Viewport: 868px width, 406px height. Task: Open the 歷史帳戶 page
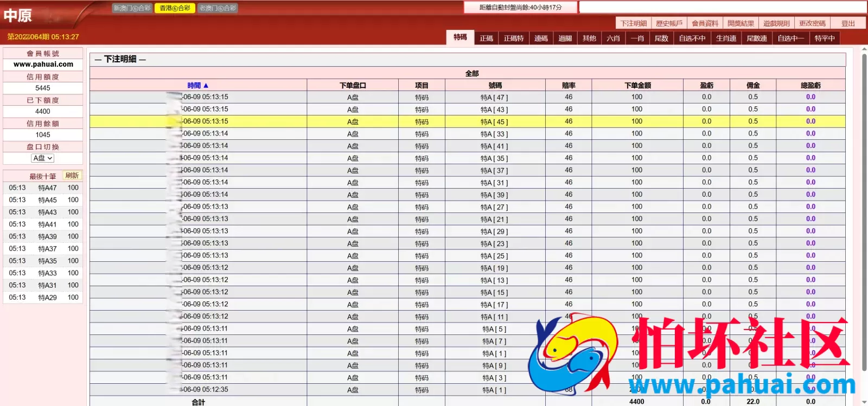(x=669, y=23)
